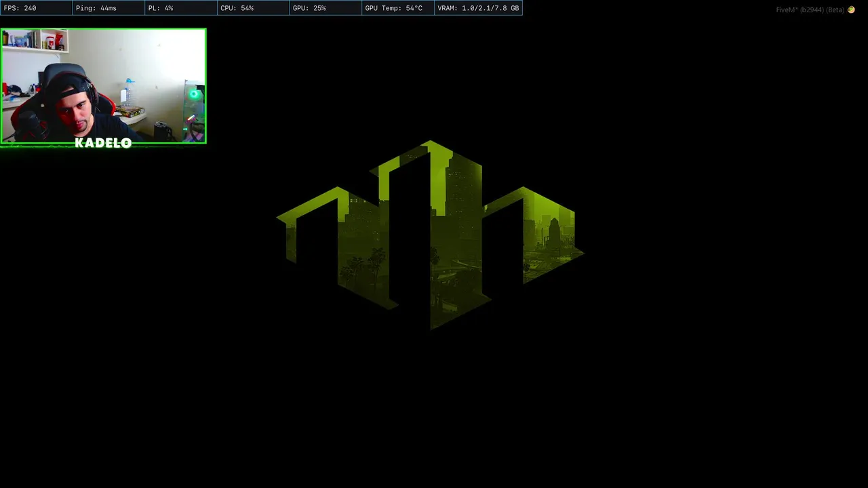Click the FiveM (b2944) (Beta) label
The width and height of the screenshot is (868, 488).
(x=810, y=9)
